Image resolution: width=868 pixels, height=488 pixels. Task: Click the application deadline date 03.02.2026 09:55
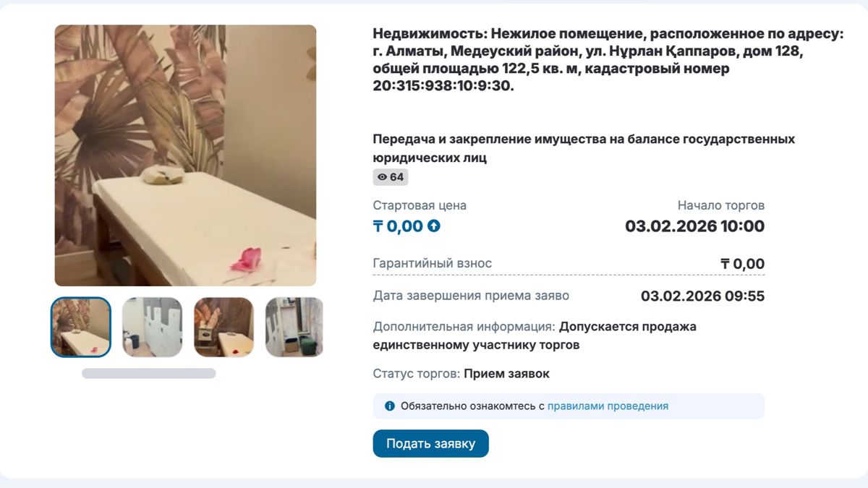[700, 296]
